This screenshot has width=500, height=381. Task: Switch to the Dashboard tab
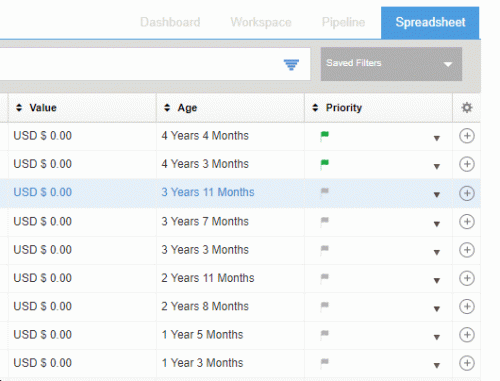point(170,22)
